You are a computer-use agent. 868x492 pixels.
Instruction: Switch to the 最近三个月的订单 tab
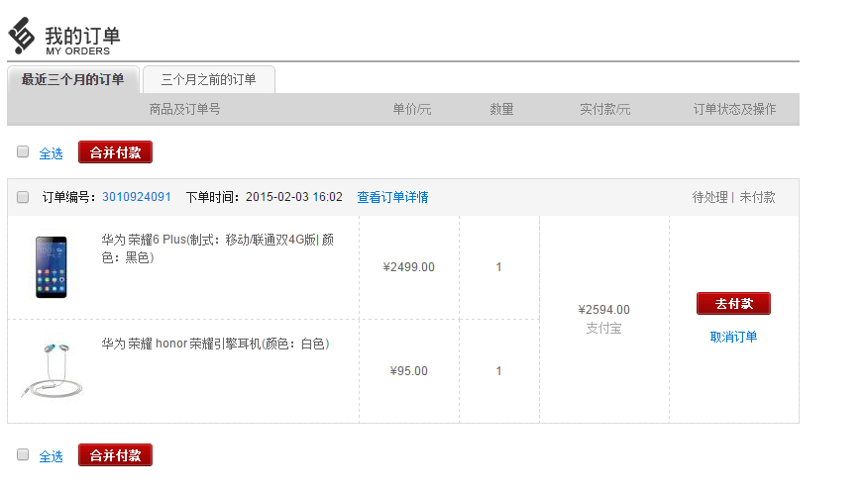pyautogui.click(x=73, y=79)
